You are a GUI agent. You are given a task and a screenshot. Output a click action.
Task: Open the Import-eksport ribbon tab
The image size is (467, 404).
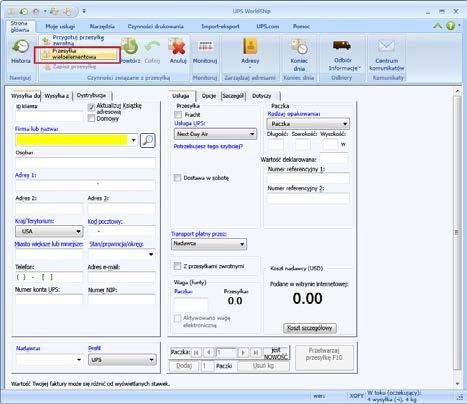coord(220,26)
